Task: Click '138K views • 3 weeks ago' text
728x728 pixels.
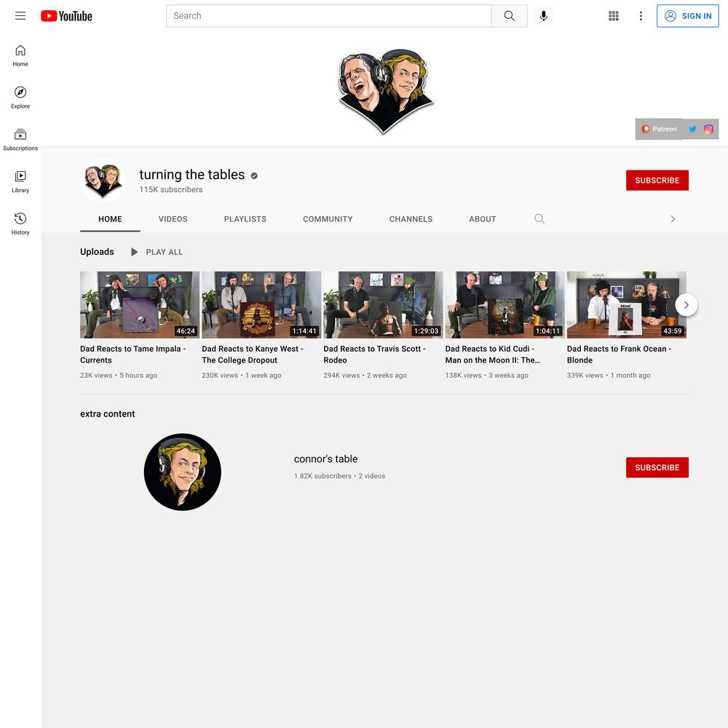Action: (x=486, y=375)
